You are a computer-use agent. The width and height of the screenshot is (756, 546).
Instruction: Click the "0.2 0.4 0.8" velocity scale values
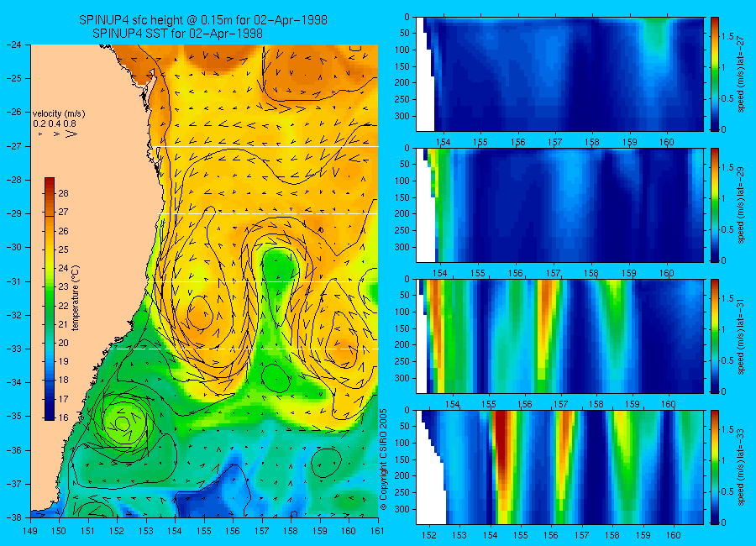coord(55,124)
